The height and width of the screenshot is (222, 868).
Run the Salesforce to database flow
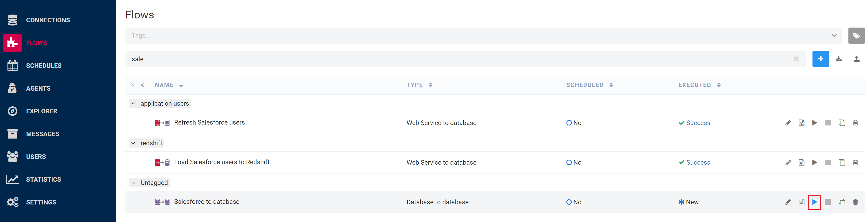815,202
